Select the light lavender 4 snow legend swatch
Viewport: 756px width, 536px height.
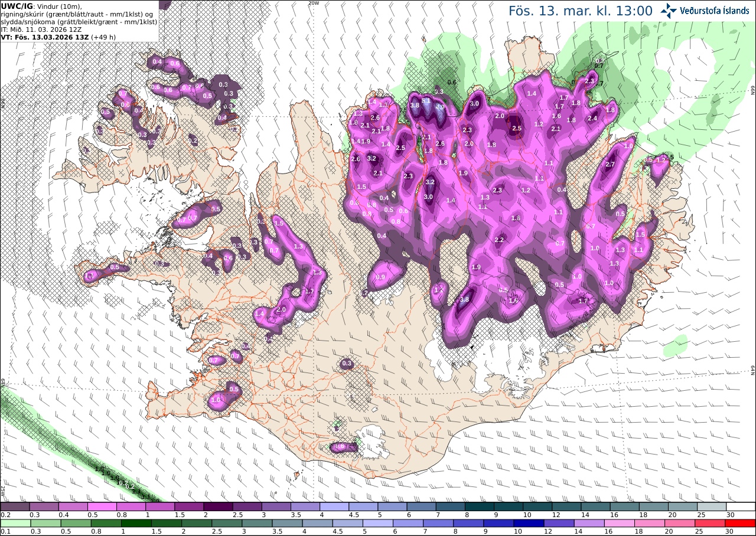tap(334, 506)
